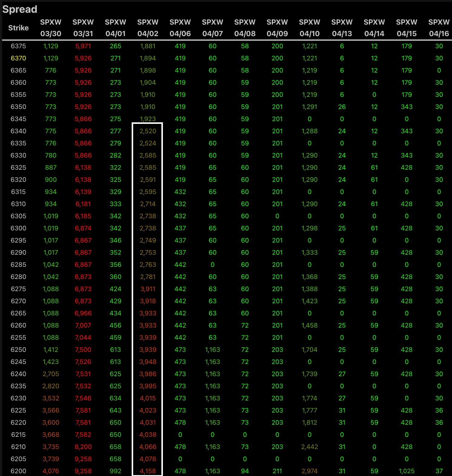Click the 1,704 value in 6250 row

(x=310, y=350)
